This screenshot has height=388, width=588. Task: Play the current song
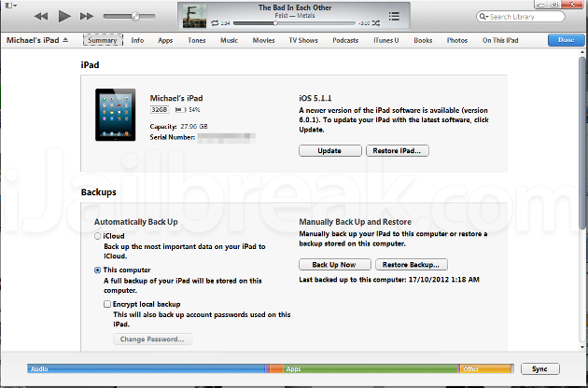point(64,16)
